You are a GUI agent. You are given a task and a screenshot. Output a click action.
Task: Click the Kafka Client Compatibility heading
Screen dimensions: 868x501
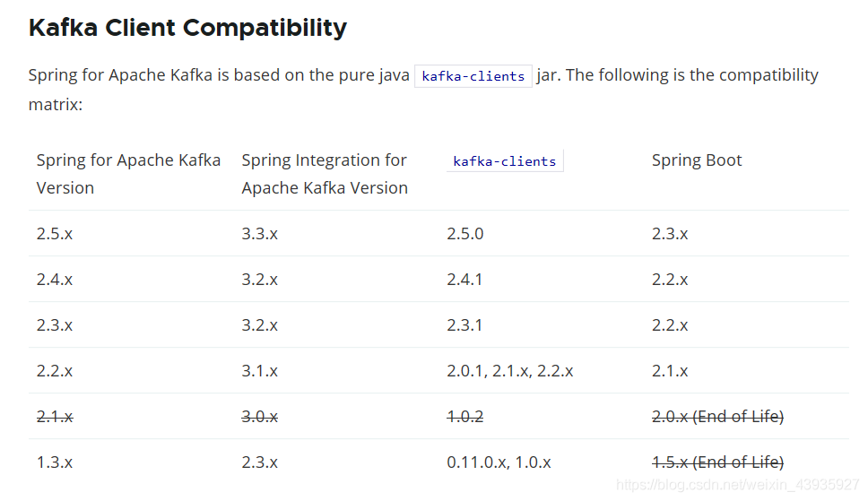[187, 28]
